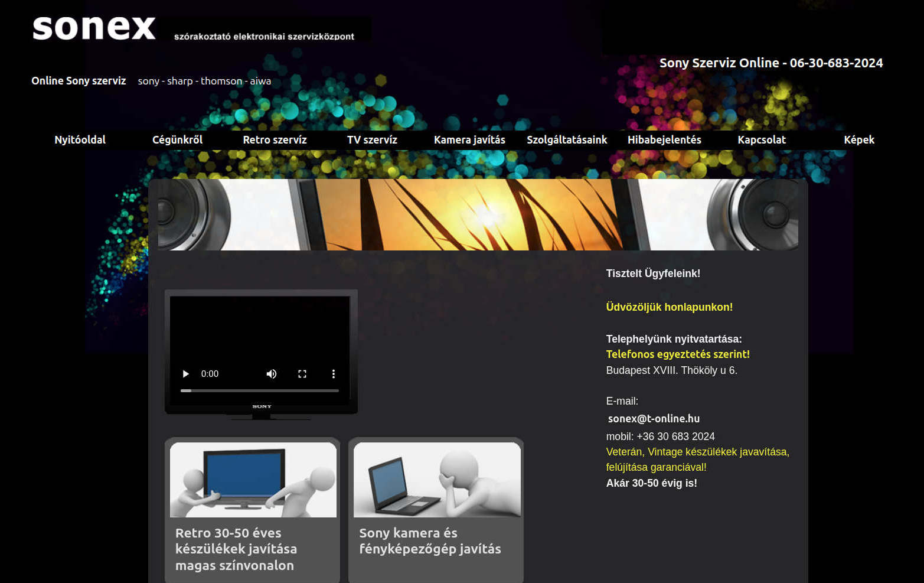Click the Üdvözöljük honlapunkon! greeting
The image size is (924, 583).
click(669, 307)
